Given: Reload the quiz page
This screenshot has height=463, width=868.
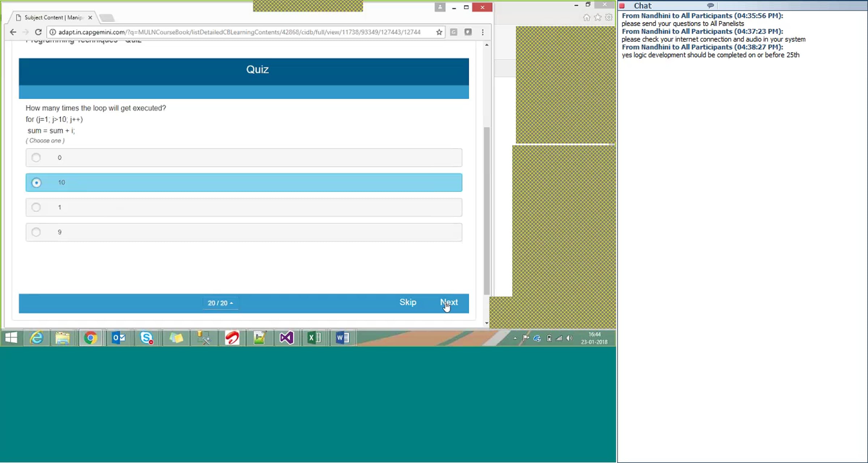Looking at the screenshot, I should (x=38, y=32).
